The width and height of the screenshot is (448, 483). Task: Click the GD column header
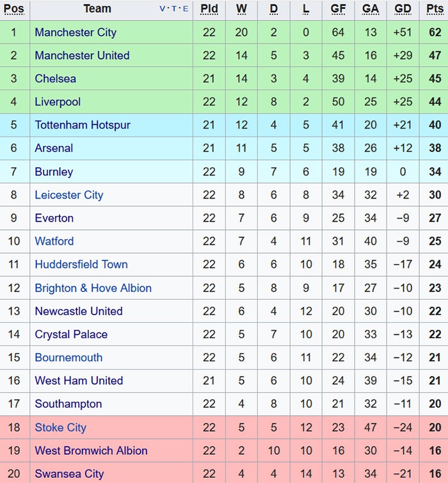403,9
